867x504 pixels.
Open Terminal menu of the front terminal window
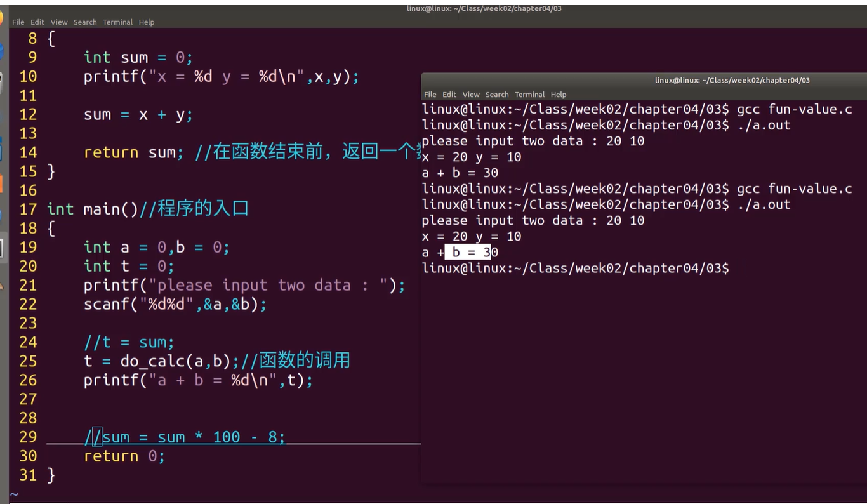click(530, 95)
